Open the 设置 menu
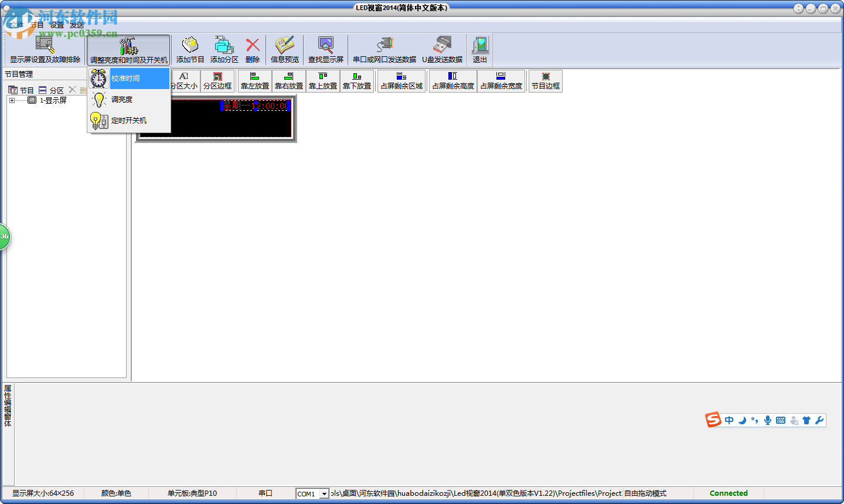 click(x=57, y=25)
